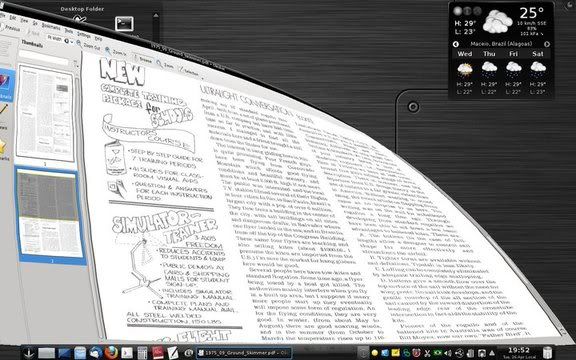Click Zoom Out in Okular toolbar
The width and height of the screenshot is (576, 360).
tap(88, 45)
